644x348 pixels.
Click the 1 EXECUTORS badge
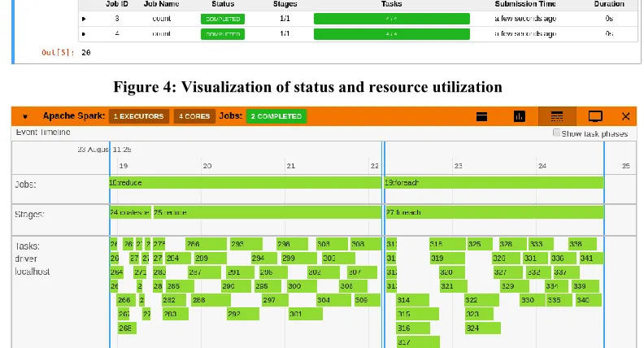pyautogui.click(x=139, y=116)
